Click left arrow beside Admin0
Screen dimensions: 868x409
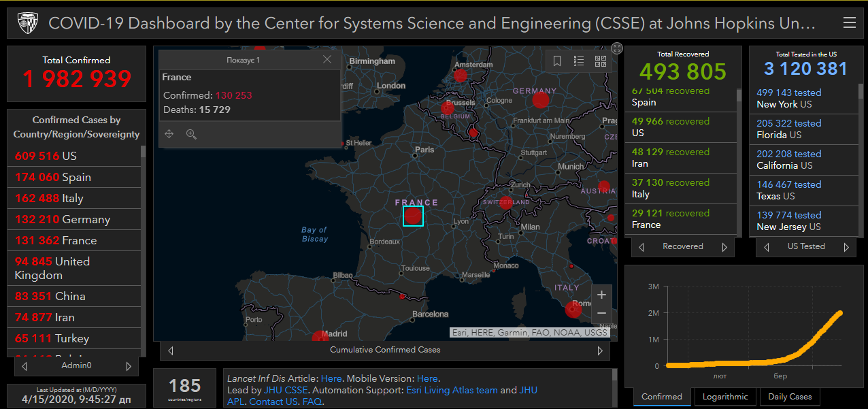(24, 366)
